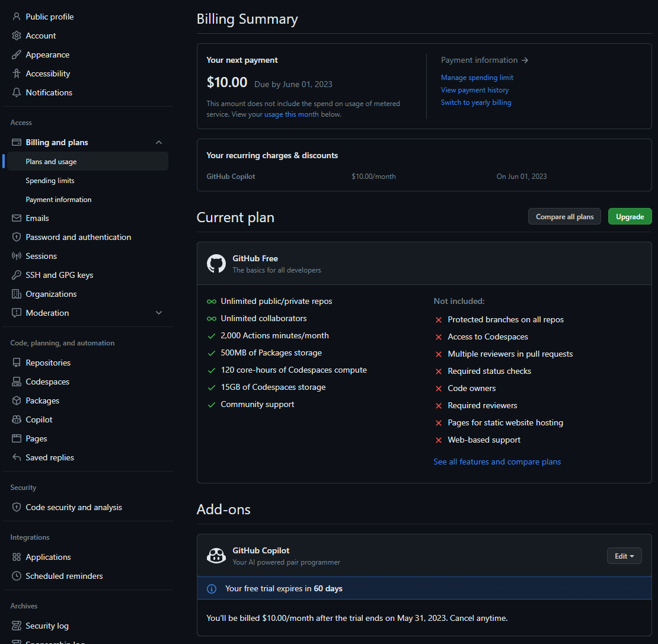Click the Scheduled reminders clock icon

click(x=17, y=576)
